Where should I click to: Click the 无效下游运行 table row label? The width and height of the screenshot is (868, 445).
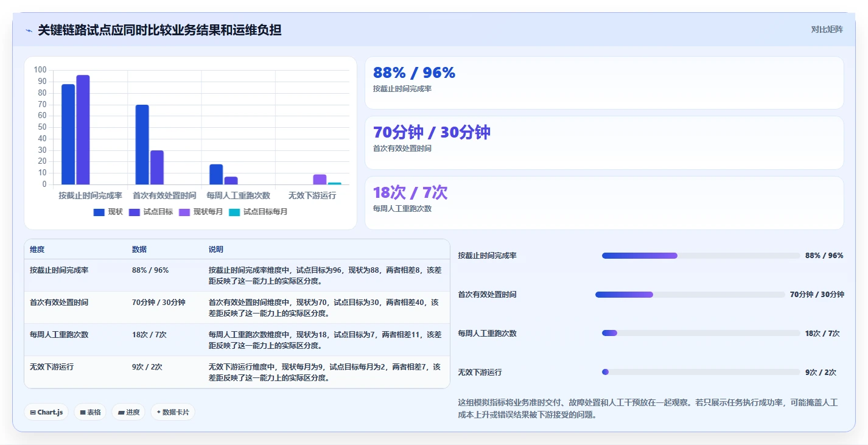[x=52, y=367]
